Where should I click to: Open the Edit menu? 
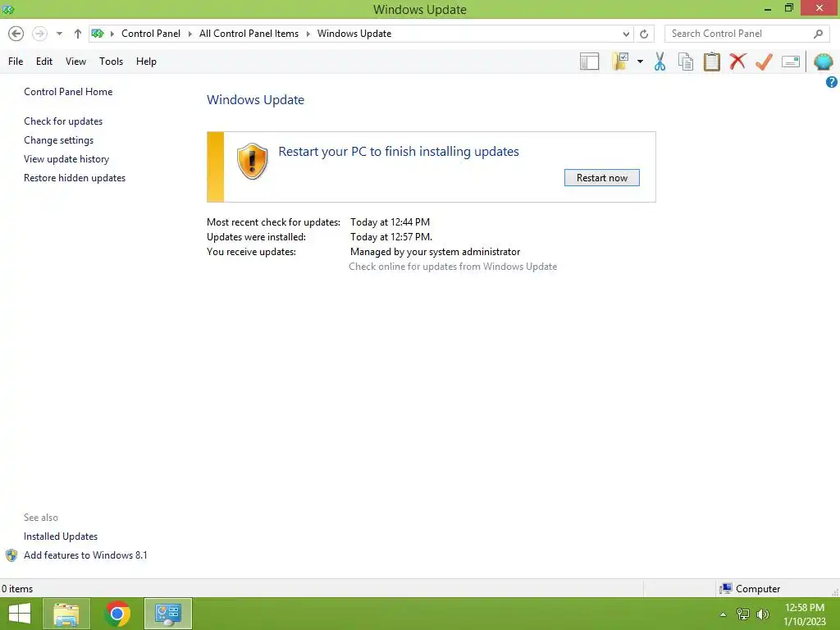(44, 62)
